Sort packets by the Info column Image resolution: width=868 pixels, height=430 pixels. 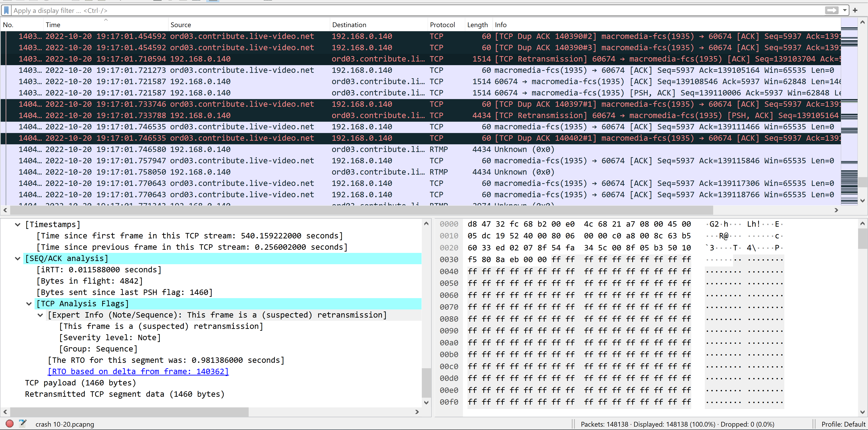(667, 25)
